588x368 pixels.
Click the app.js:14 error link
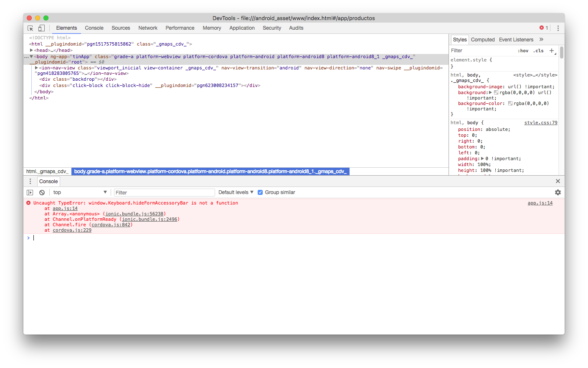pos(540,203)
